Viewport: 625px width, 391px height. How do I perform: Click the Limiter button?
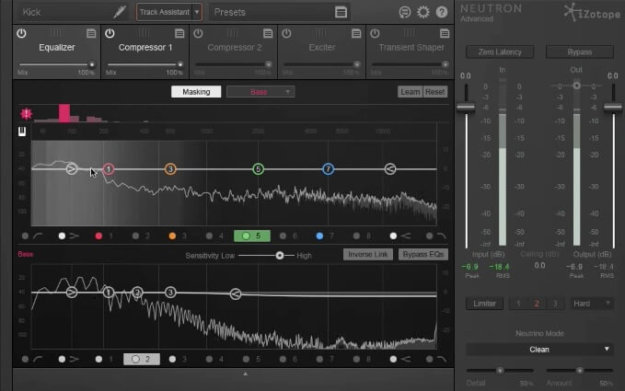[484, 304]
